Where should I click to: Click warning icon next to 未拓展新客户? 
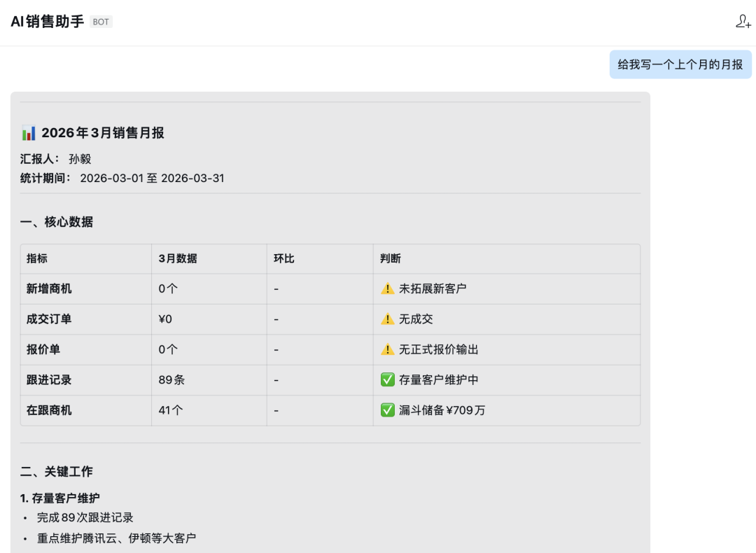(x=387, y=288)
